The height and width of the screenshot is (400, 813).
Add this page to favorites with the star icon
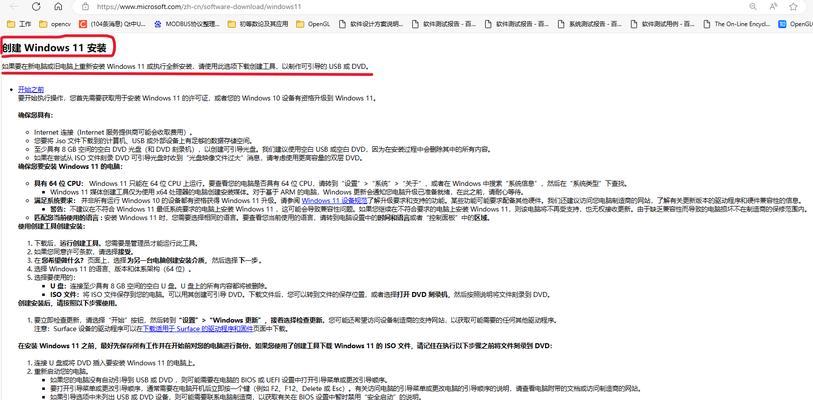click(793, 7)
